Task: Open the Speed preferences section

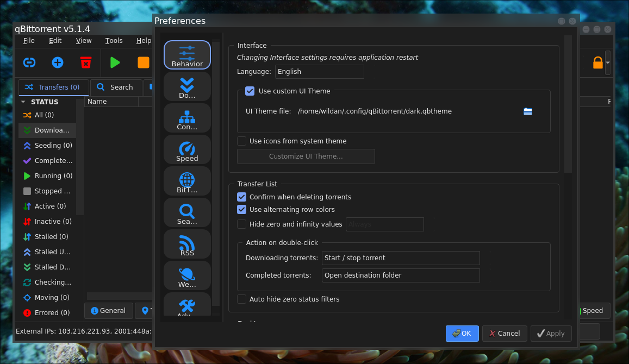Action: coord(187,149)
